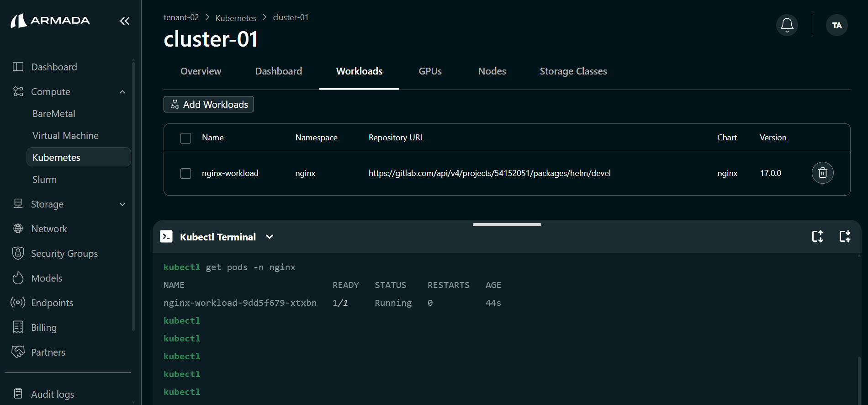
Task: Open Security Groups in the sidebar
Action: pos(64,253)
